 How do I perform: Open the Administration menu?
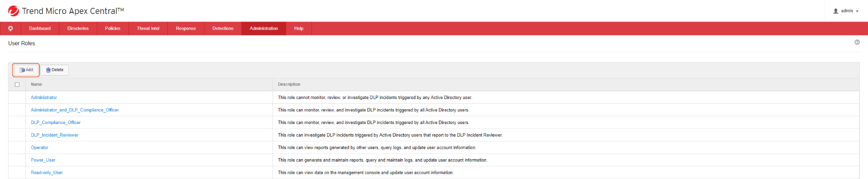point(264,28)
